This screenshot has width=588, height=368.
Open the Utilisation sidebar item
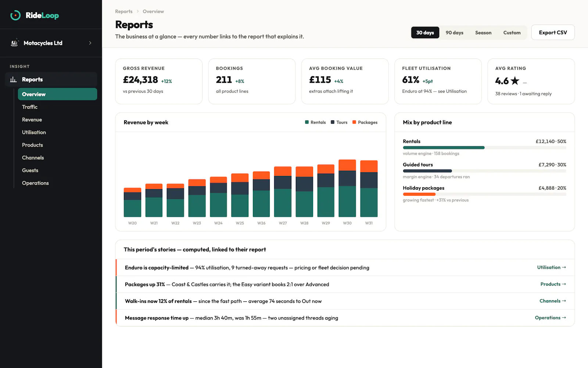[58, 132]
